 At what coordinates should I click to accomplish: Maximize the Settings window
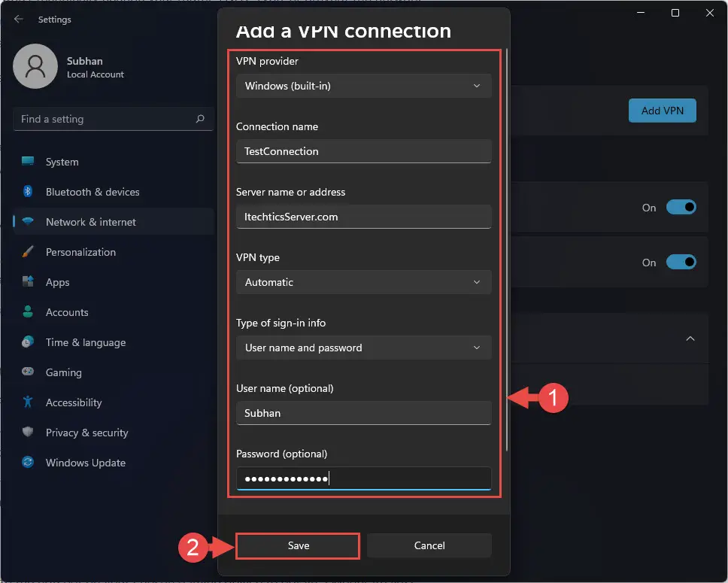pyautogui.click(x=675, y=13)
